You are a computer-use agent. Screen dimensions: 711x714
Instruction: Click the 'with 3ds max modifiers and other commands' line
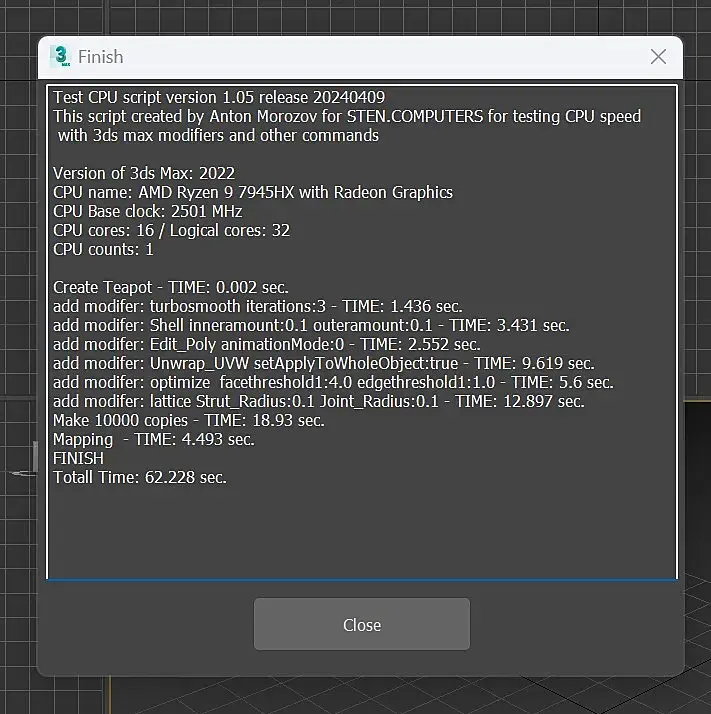click(218, 135)
